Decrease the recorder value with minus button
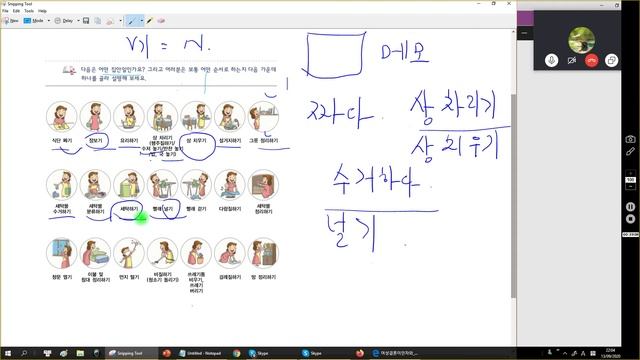Screen dimensions: 640x360 click(x=631, y=187)
